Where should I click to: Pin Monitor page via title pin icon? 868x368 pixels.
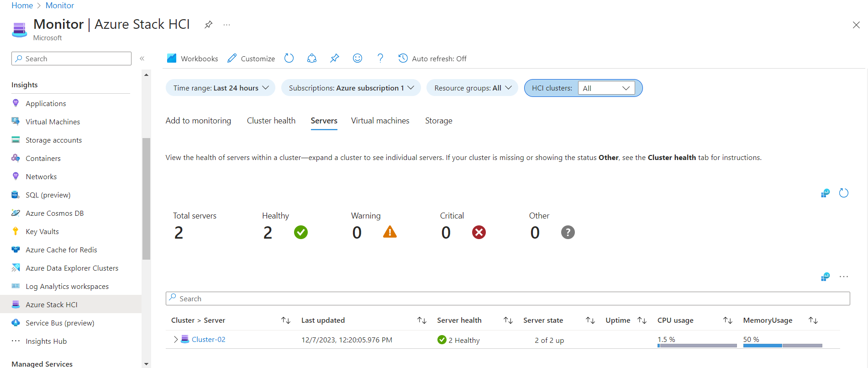coord(208,25)
